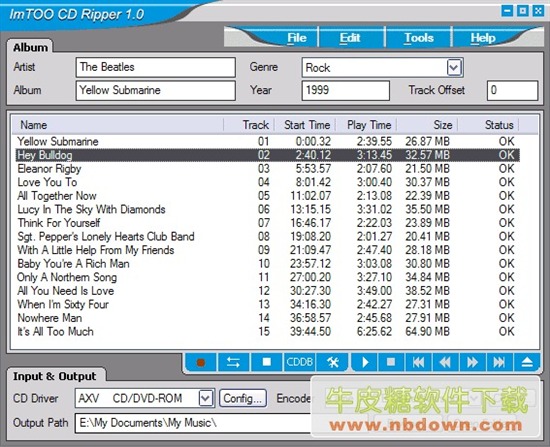The height and width of the screenshot is (447, 550).
Task: Click the Track Offset field
Action: 512,91
